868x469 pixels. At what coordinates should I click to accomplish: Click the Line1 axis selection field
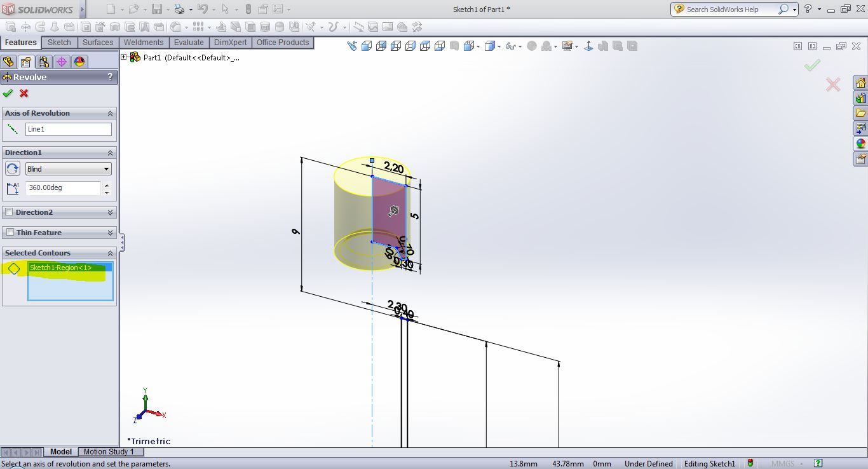(69, 129)
